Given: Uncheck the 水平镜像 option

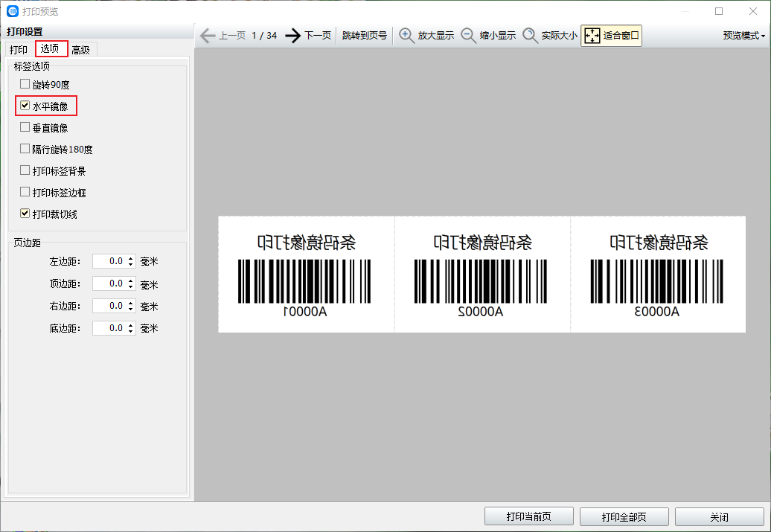Looking at the screenshot, I should pyautogui.click(x=25, y=106).
